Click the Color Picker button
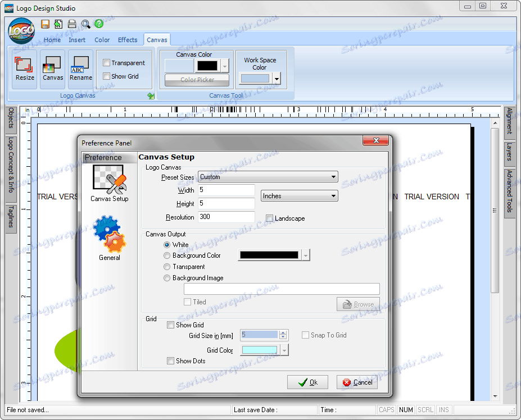Viewport: 521px width, 420px height. click(x=197, y=80)
